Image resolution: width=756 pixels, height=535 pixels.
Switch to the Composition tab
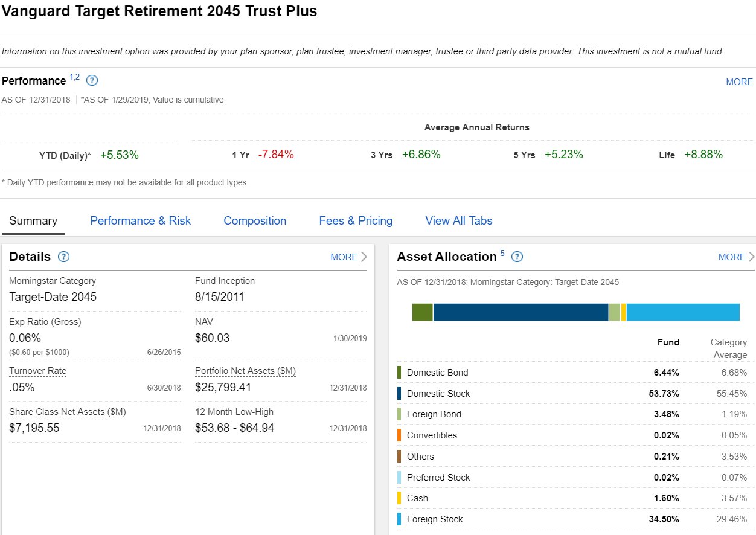[x=255, y=221]
